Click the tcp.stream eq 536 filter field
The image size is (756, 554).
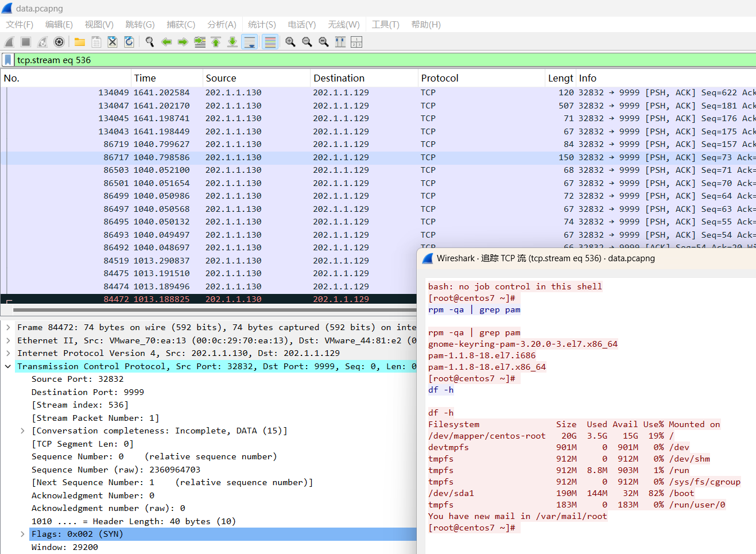coord(344,60)
